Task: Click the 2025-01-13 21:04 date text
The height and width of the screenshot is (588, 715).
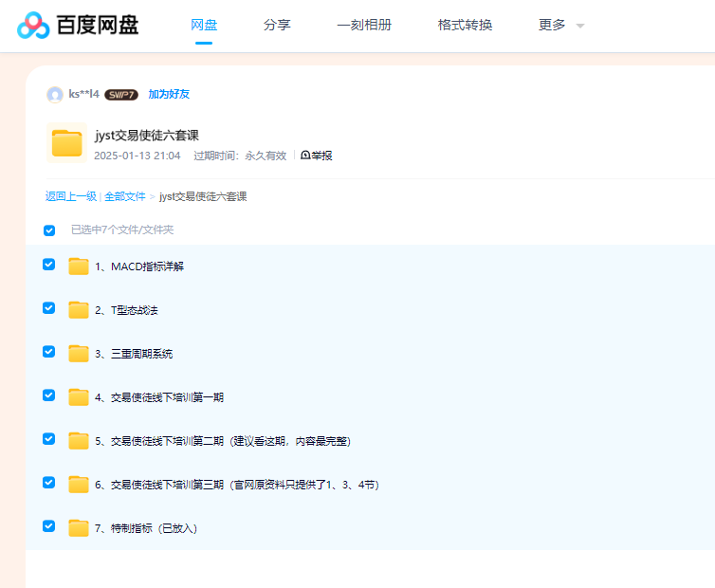Action: point(137,156)
